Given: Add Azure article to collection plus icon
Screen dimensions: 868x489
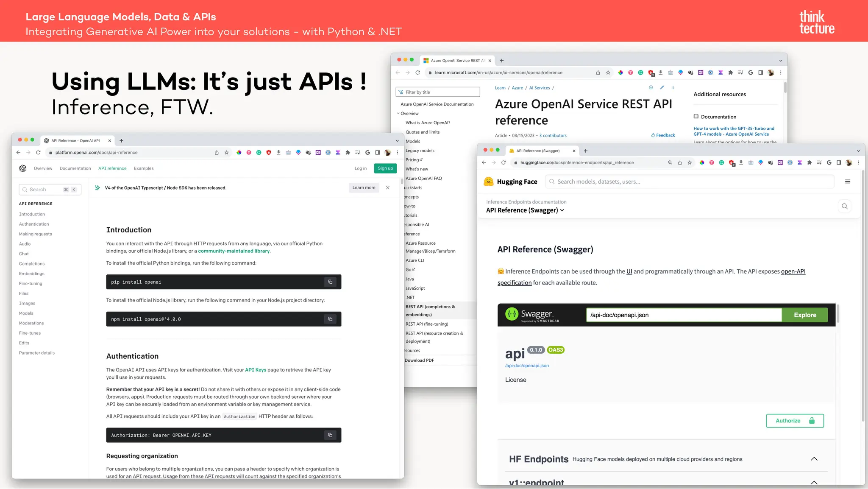Looking at the screenshot, I should point(651,87).
